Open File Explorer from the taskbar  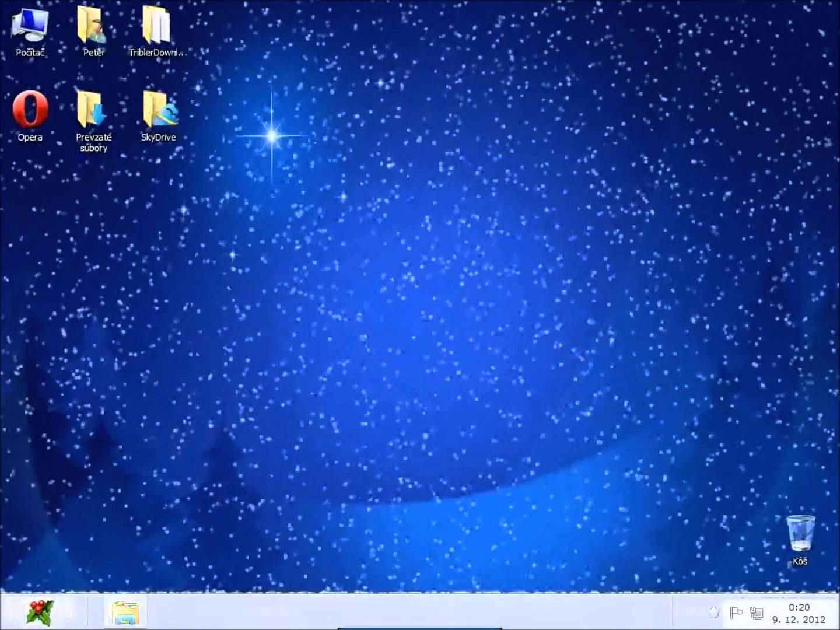(x=125, y=613)
